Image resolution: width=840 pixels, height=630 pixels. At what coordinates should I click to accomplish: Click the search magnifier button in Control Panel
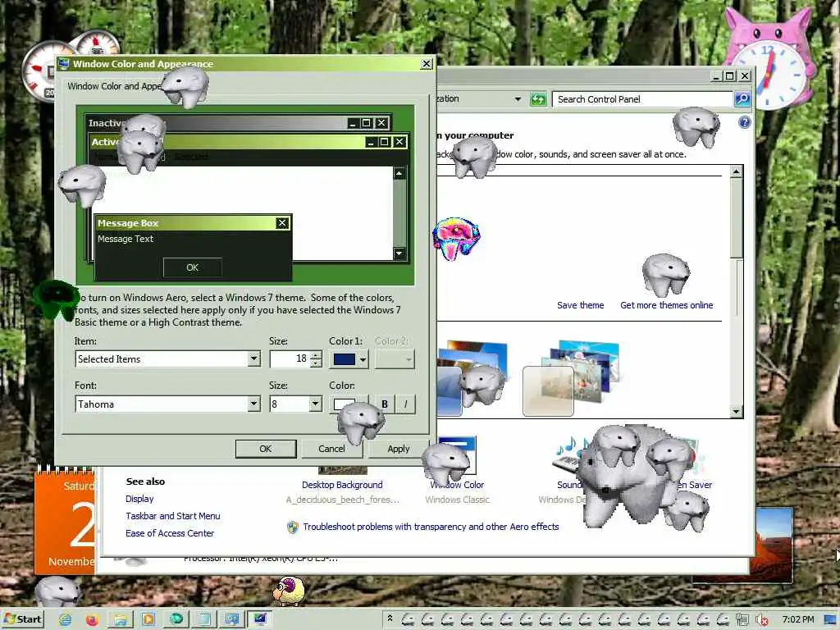pos(742,99)
